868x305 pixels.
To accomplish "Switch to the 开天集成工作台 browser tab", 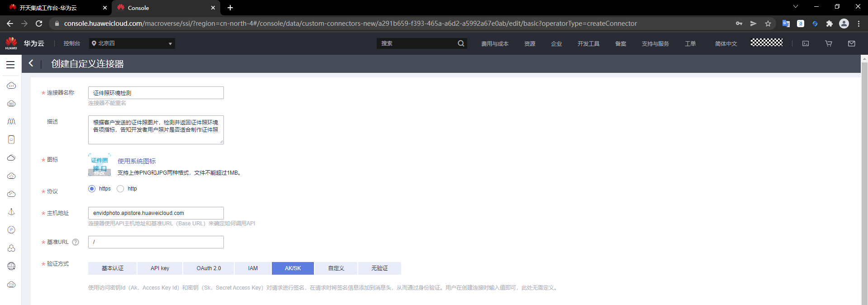I will pos(56,8).
